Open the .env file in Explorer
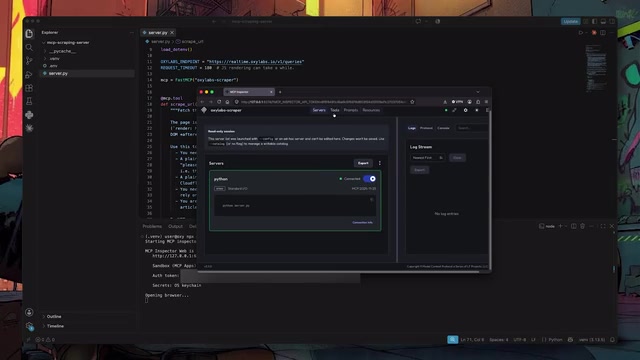The image size is (640, 360). 53,66
